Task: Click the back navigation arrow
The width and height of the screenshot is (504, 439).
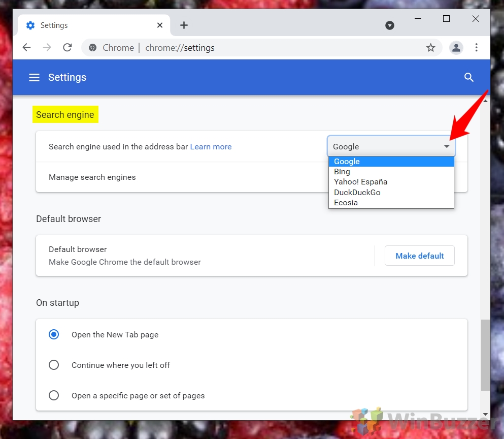Action: coord(27,48)
